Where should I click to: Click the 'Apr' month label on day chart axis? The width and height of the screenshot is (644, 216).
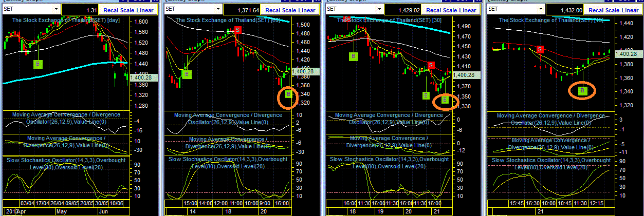(21, 211)
